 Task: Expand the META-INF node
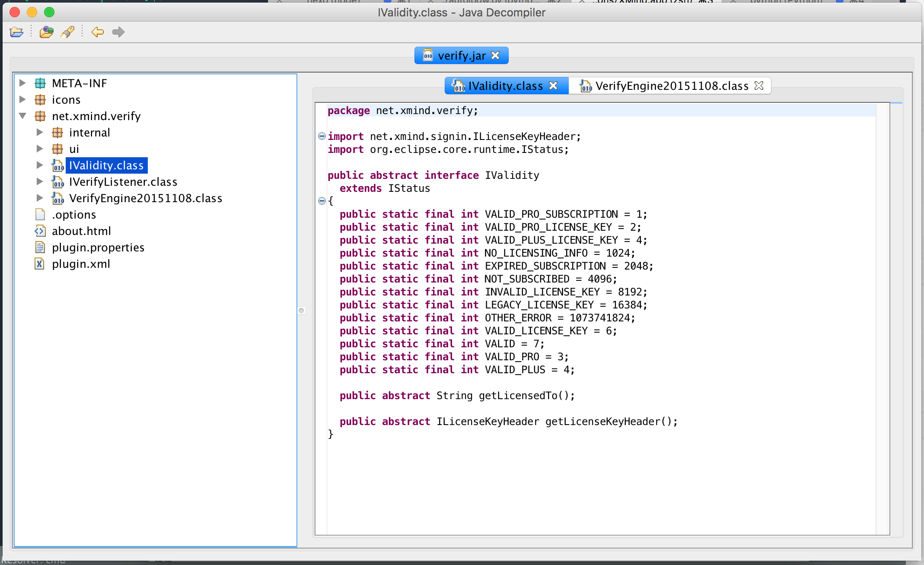tap(23, 83)
